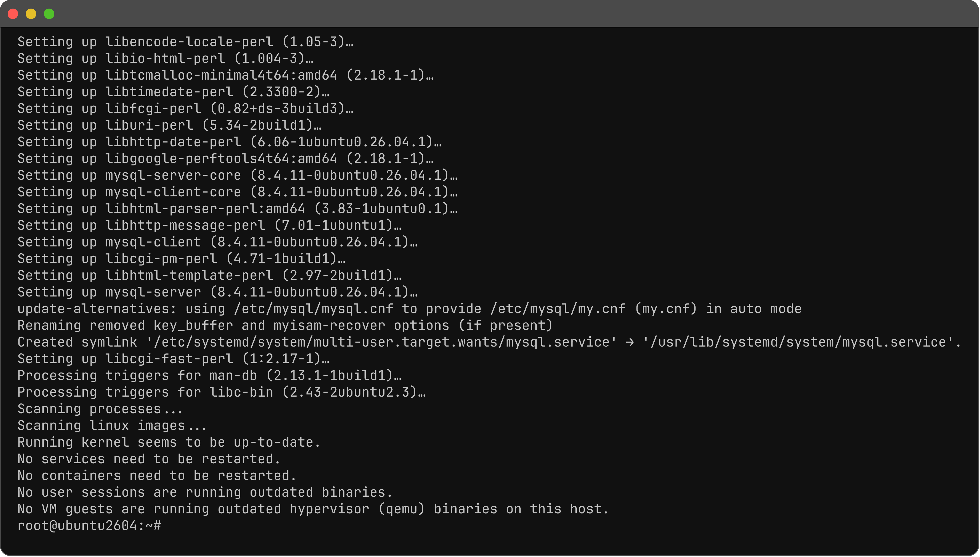Click the root@ubuntu2604 shell prompt line
Viewport: 980px width, 557px height.
[x=89, y=526]
